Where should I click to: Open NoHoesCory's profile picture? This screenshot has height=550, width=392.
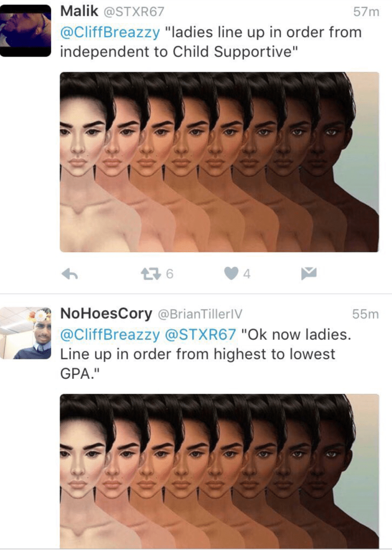point(25,333)
